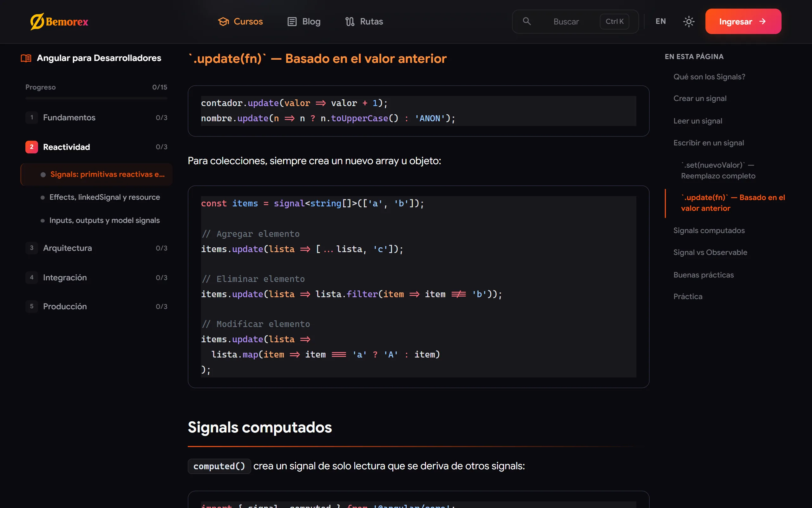The height and width of the screenshot is (508, 812).
Task: Expand the Fundamentos section
Action: point(96,117)
